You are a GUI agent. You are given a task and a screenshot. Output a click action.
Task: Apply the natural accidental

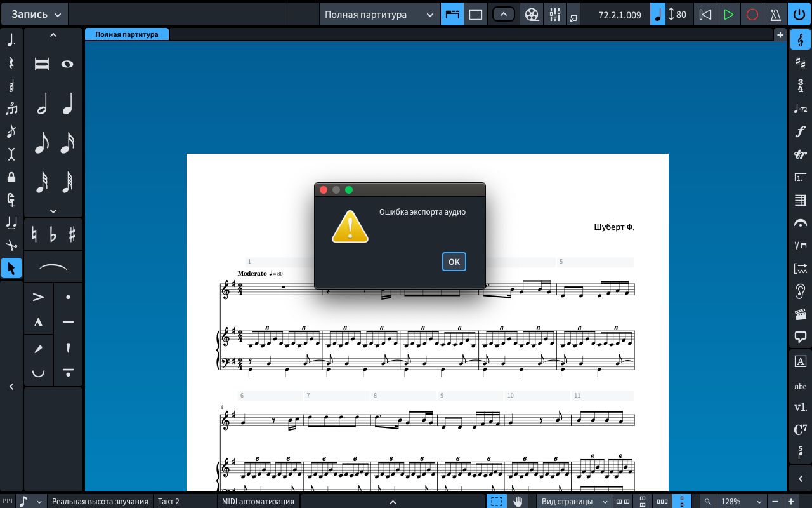point(34,234)
